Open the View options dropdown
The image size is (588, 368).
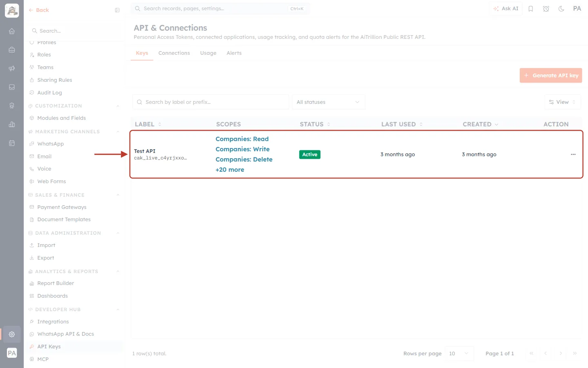[562, 102]
